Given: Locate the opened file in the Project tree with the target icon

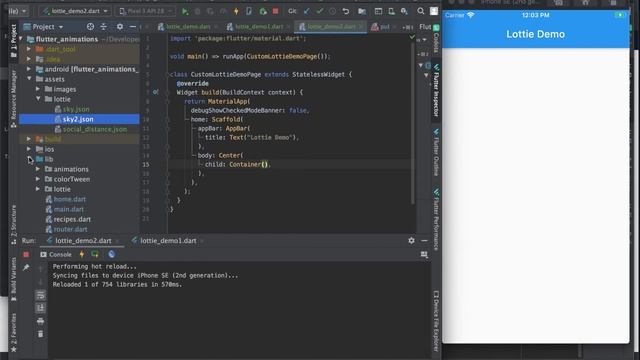Looking at the screenshot, I should 90,27.
